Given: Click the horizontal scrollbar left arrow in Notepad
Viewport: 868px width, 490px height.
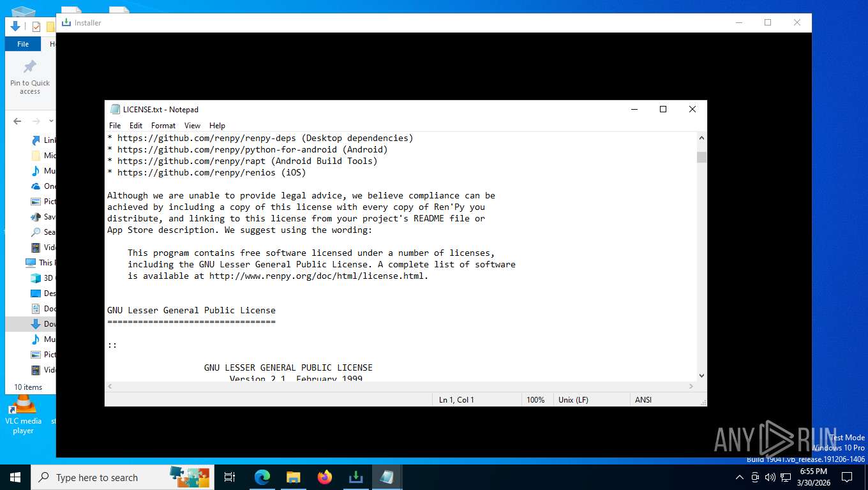Looking at the screenshot, I should [110, 387].
